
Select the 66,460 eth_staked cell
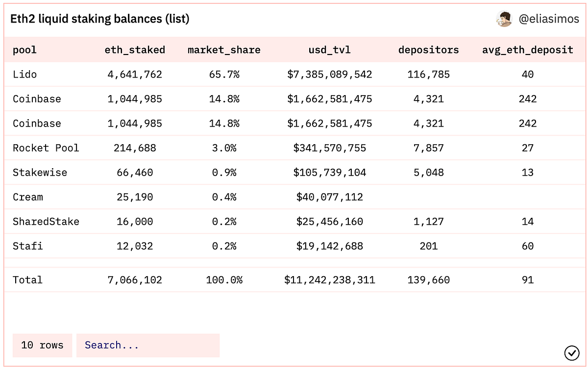pos(135,173)
